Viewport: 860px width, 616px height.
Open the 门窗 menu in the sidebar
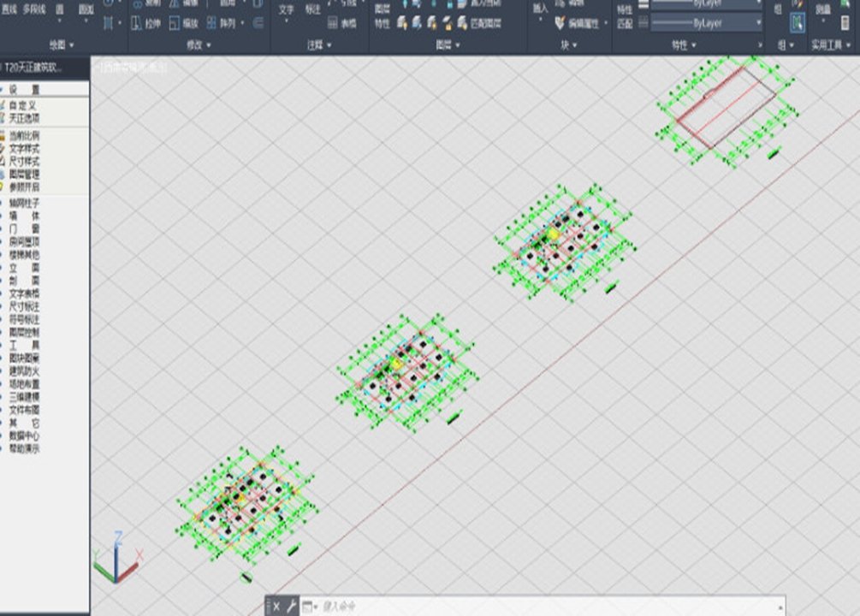click(x=24, y=228)
